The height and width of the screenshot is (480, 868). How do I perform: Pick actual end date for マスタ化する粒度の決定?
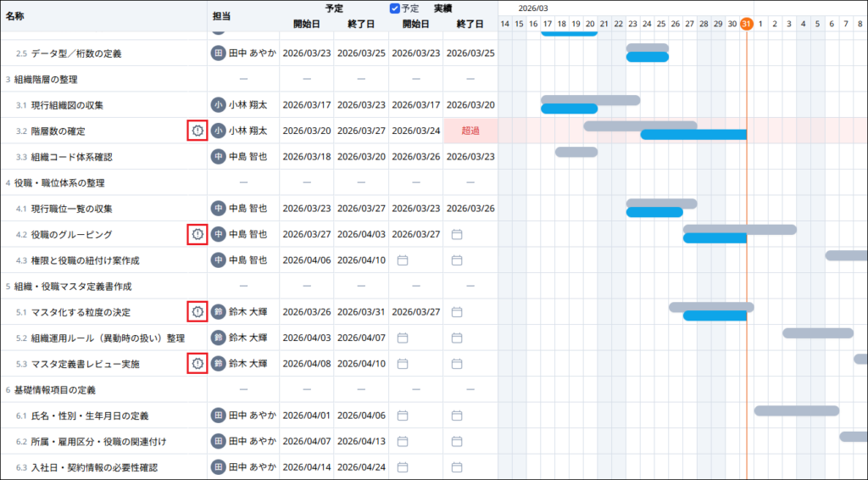click(456, 312)
